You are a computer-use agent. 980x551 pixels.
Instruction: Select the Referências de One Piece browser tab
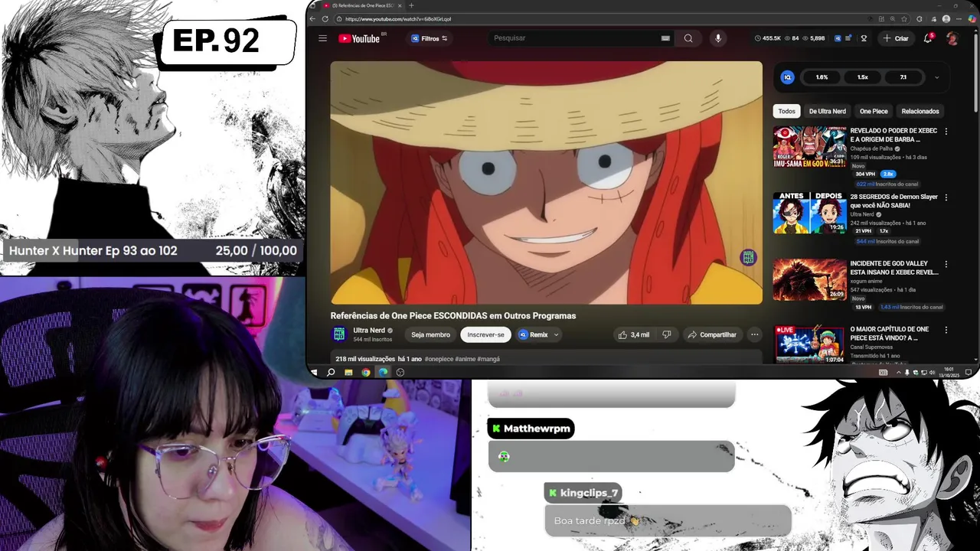click(x=362, y=5)
